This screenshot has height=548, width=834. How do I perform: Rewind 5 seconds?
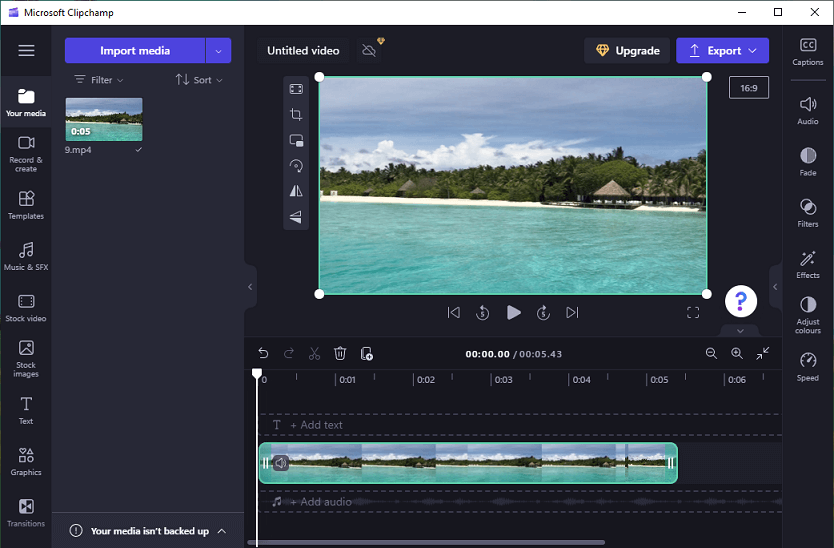(482, 313)
